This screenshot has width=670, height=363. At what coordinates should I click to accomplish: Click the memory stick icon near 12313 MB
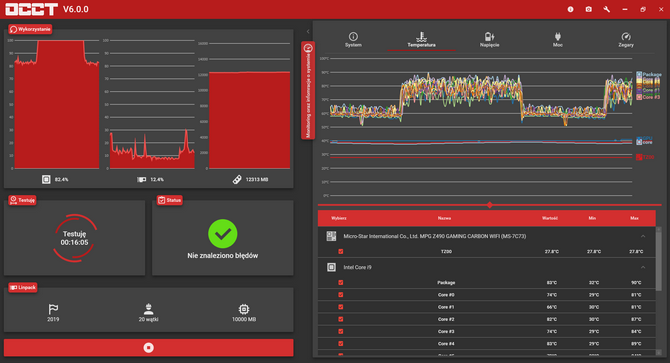click(237, 179)
